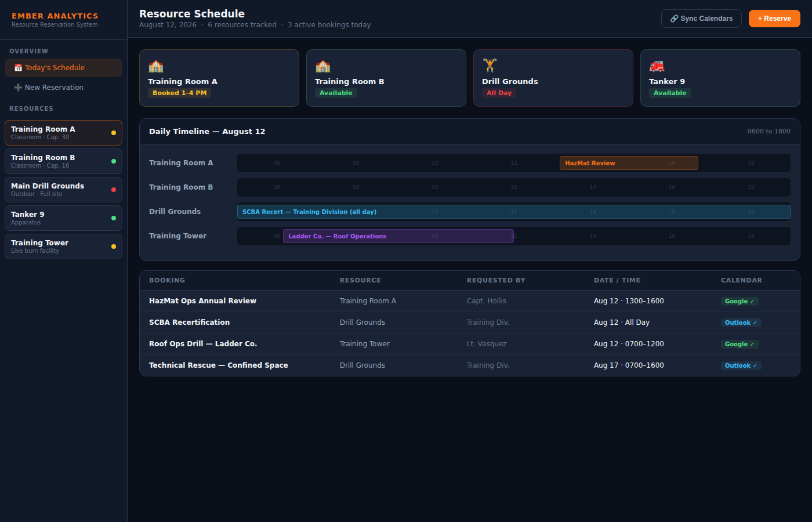Click the 0600 to 1800 range label
The height and width of the screenshot is (522, 812).
click(x=769, y=132)
